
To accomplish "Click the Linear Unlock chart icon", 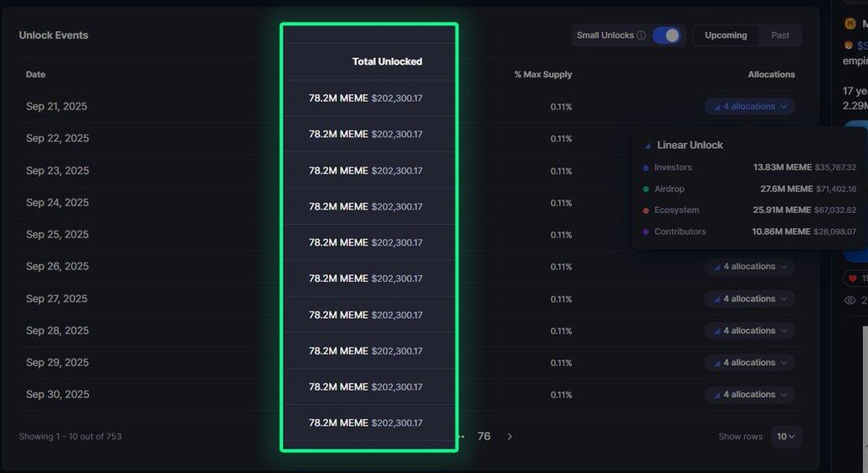I will coord(647,146).
